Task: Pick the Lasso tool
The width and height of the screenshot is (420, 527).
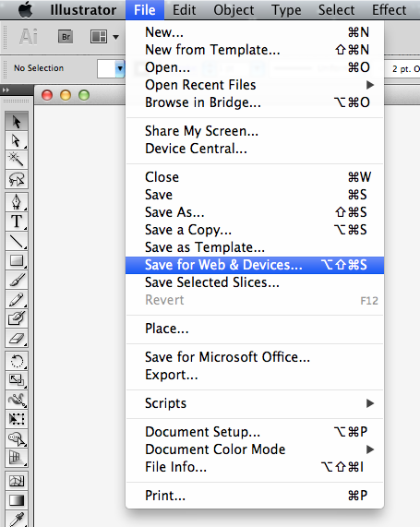Action: click(x=16, y=179)
